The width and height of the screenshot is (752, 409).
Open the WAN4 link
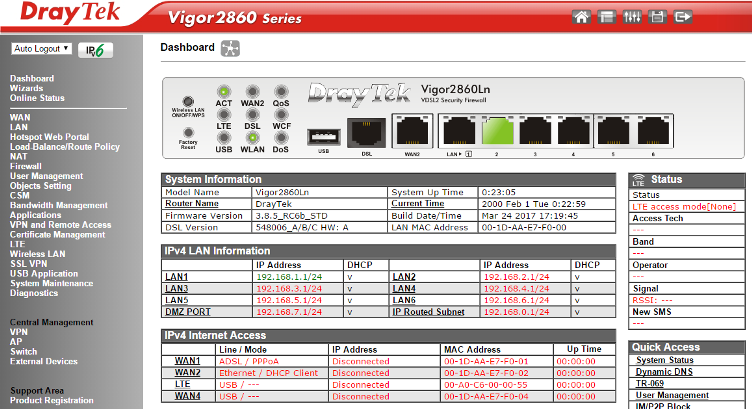188,396
